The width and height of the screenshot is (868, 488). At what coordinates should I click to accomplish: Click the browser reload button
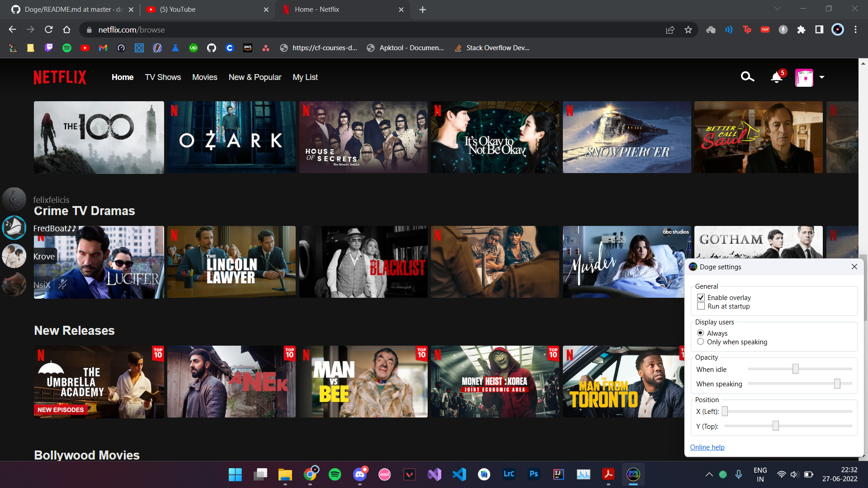pos(49,30)
